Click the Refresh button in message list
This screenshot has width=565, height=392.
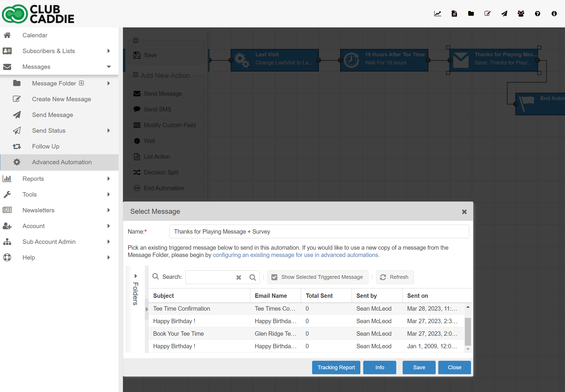pos(395,277)
